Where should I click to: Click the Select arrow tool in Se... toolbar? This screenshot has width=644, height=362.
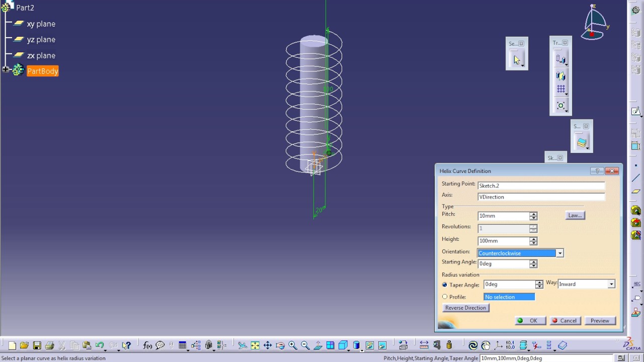point(516,60)
